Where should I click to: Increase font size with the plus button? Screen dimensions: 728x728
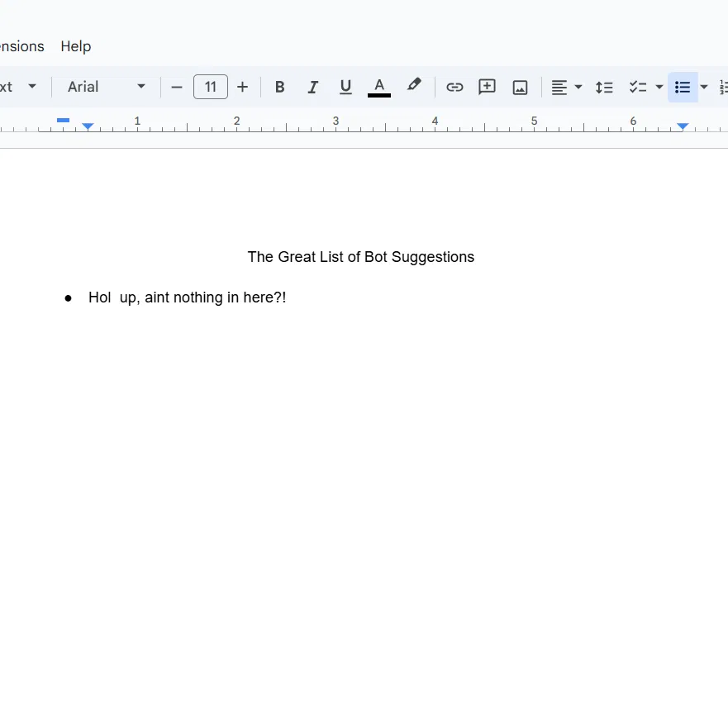(x=242, y=88)
